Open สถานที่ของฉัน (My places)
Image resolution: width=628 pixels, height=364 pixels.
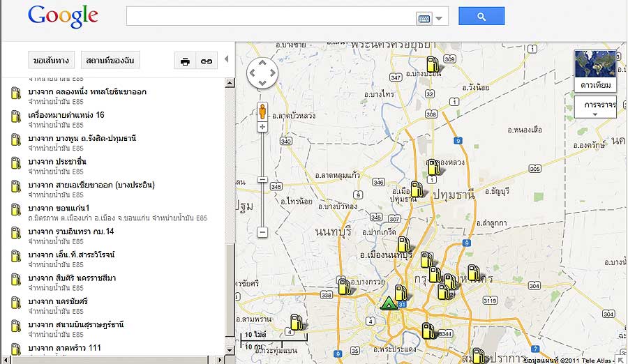point(110,61)
